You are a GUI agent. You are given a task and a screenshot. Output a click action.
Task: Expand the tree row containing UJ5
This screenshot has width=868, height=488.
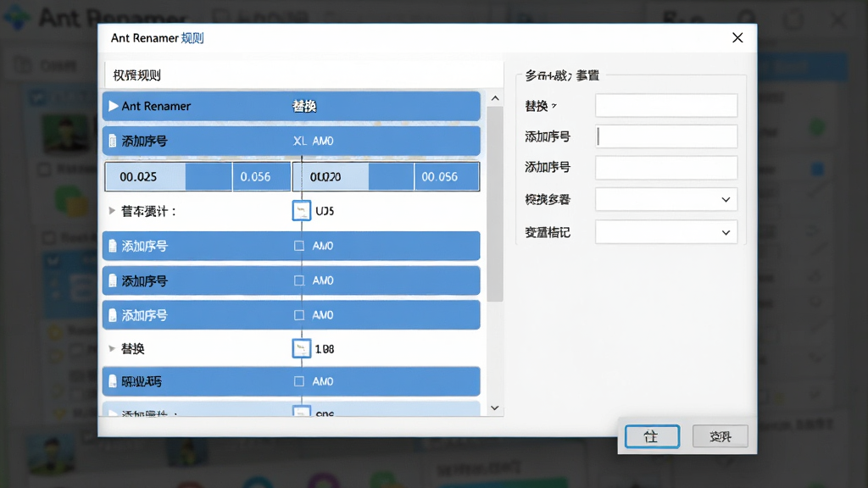point(112,211)
